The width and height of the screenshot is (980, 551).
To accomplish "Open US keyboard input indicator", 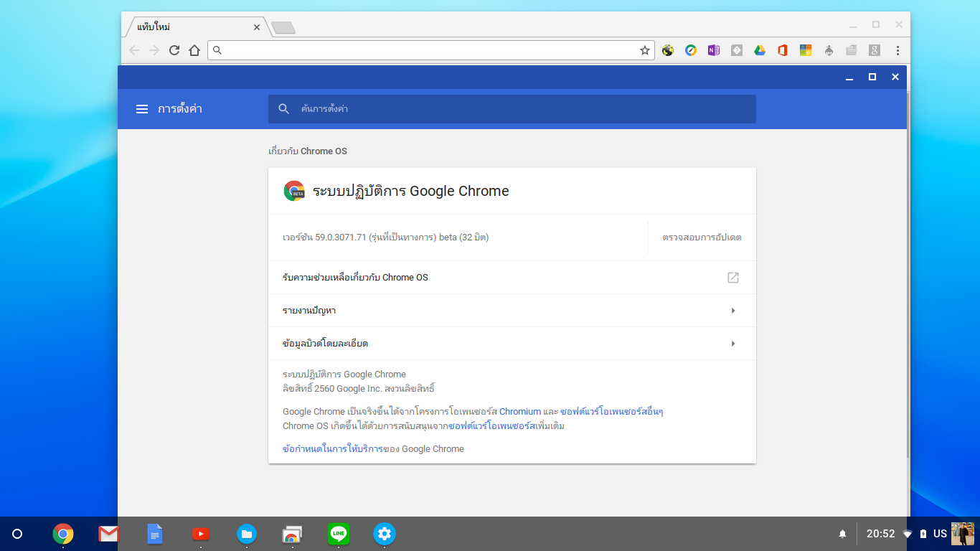I will click(940, 534).
